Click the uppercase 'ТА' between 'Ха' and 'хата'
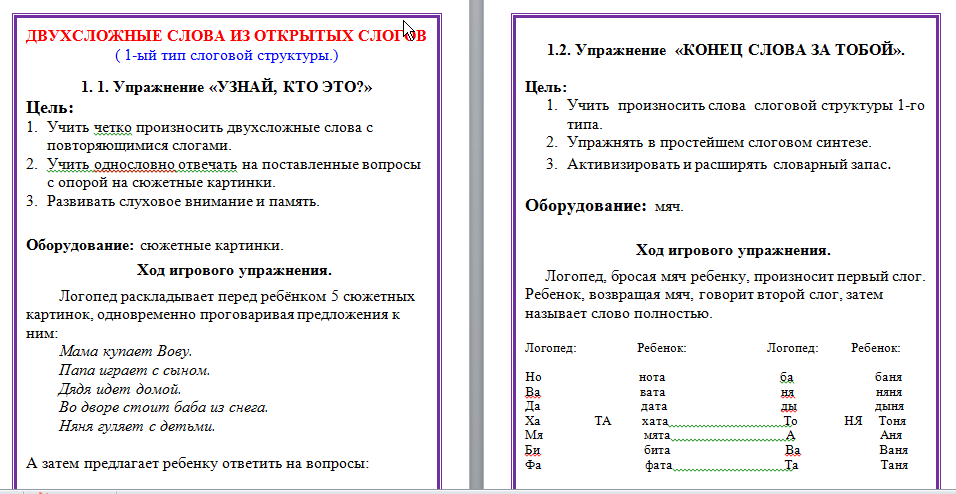 603,421
